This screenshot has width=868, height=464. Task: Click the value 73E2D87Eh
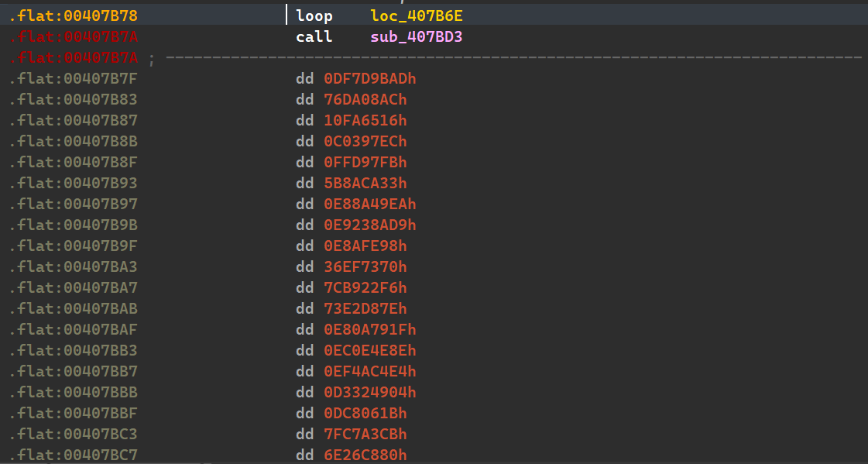365,308
